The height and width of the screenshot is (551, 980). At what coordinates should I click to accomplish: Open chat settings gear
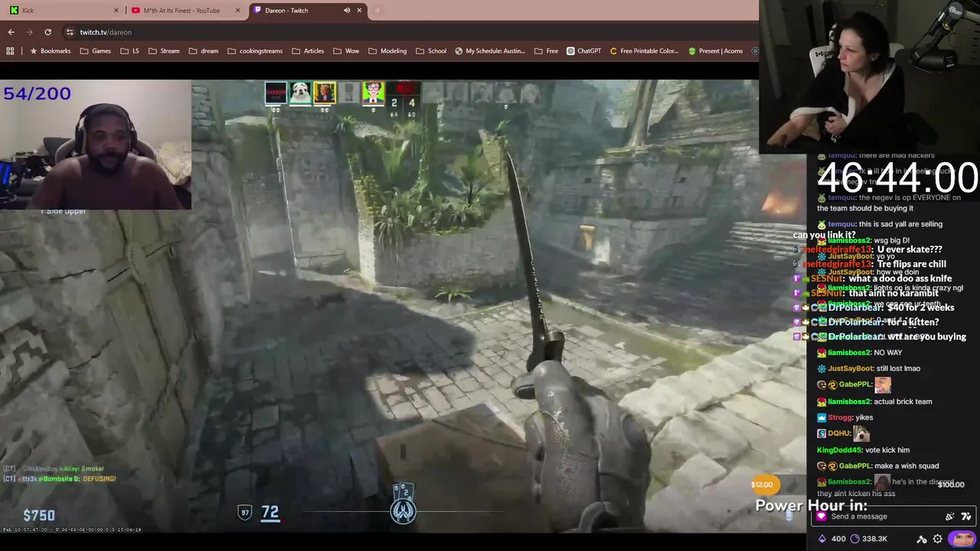coord(937,539)
